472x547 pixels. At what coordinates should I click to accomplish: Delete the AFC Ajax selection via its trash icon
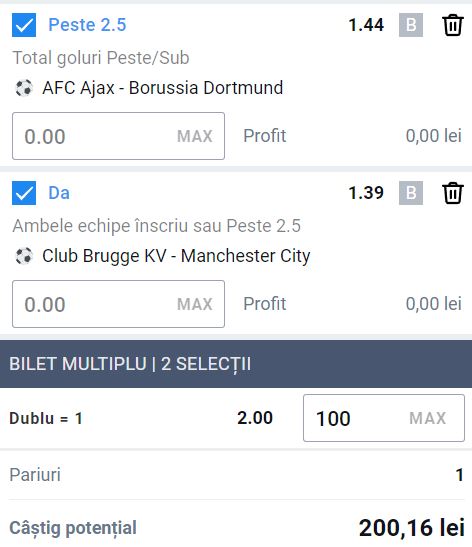(453, 25)
